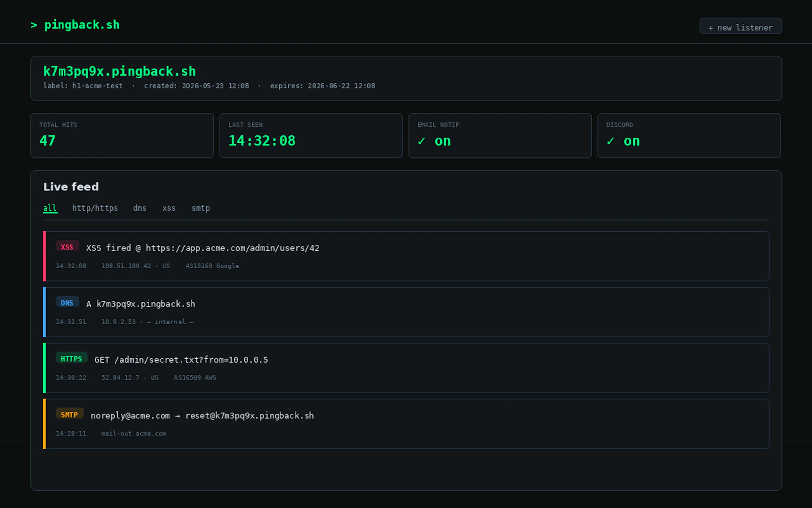Switch to the http/https tab
The height and width of the screenshot is (508, 812).
click(x=95, y=208)
